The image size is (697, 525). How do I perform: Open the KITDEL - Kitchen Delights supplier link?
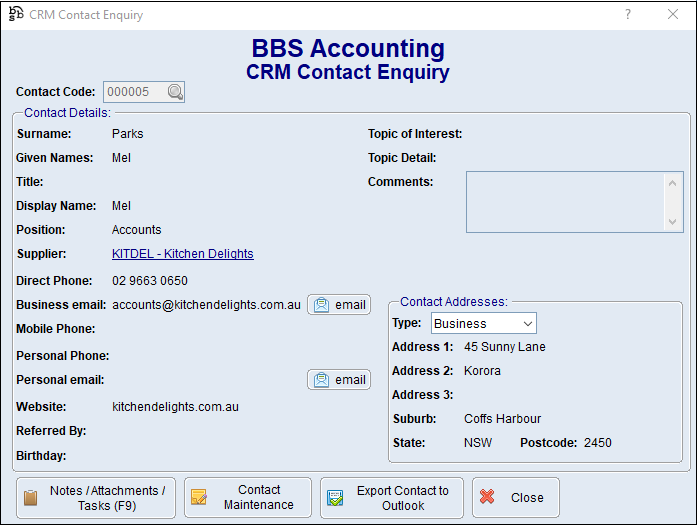point(182,254)
